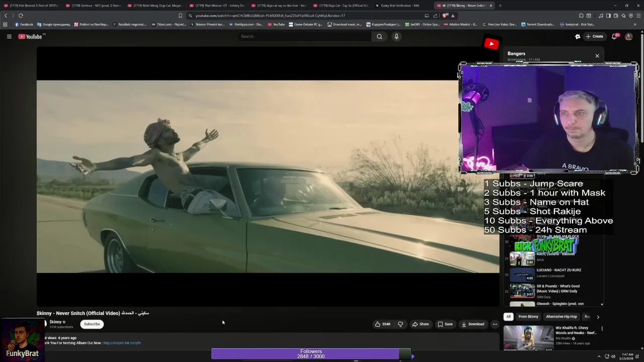Open the apps grid in bookmarks bar
This screenshot has height=362, width=644.
[6, 24]
